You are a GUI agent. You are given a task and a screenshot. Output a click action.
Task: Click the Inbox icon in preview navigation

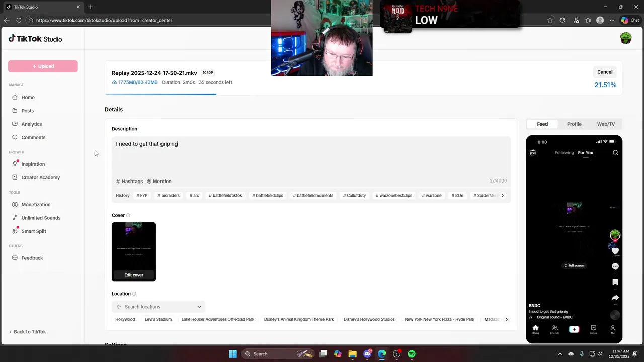coord(593,330)
